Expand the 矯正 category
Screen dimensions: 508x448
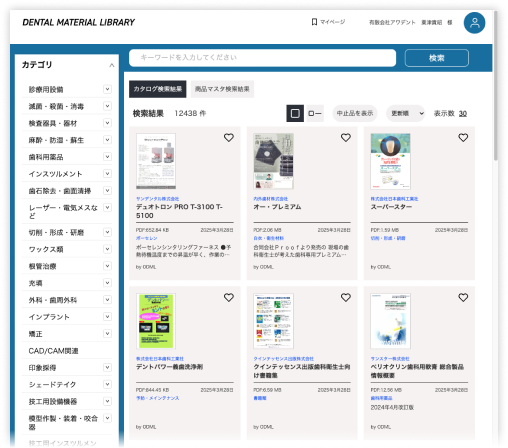(107, 334)
